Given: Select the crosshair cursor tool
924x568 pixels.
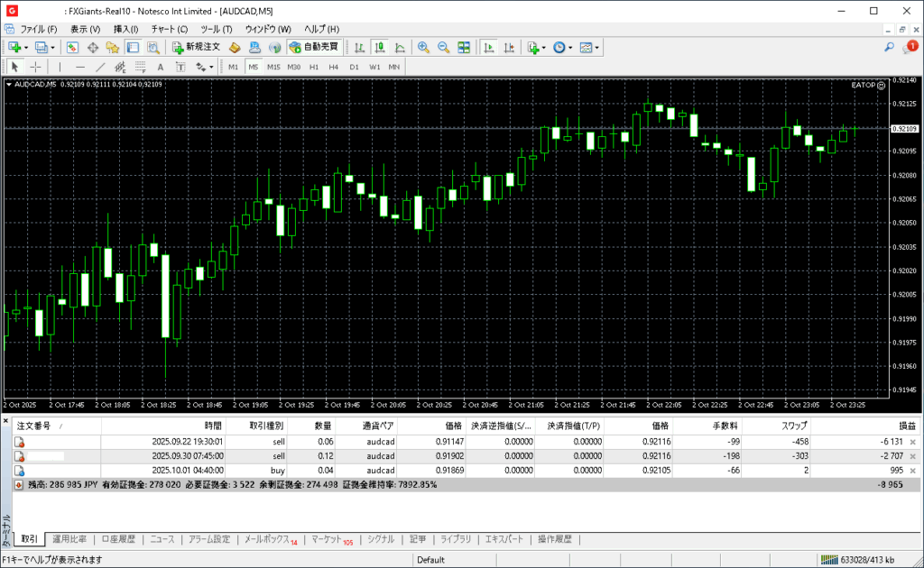Looking at the screenshot, I should 36,67.
